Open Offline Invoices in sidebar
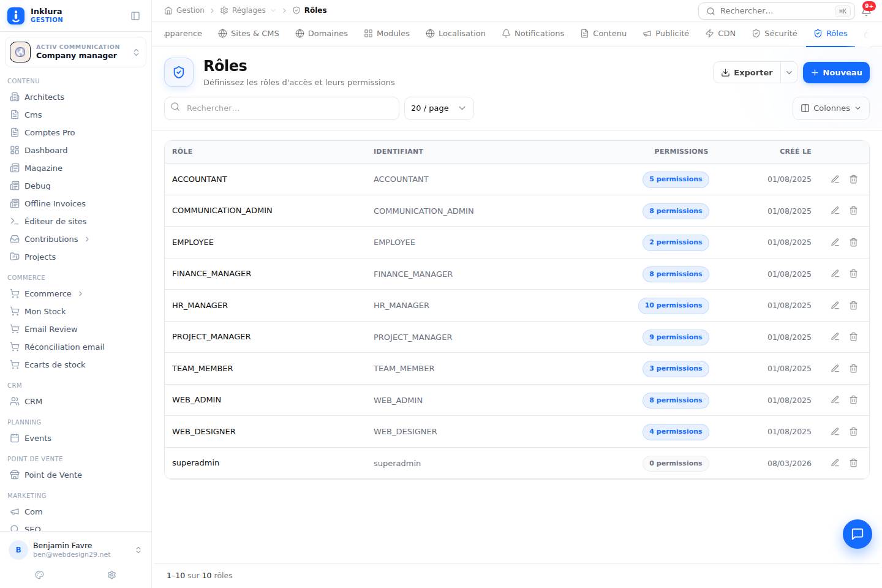The image size is (882, 588). (x=55, y=204)
